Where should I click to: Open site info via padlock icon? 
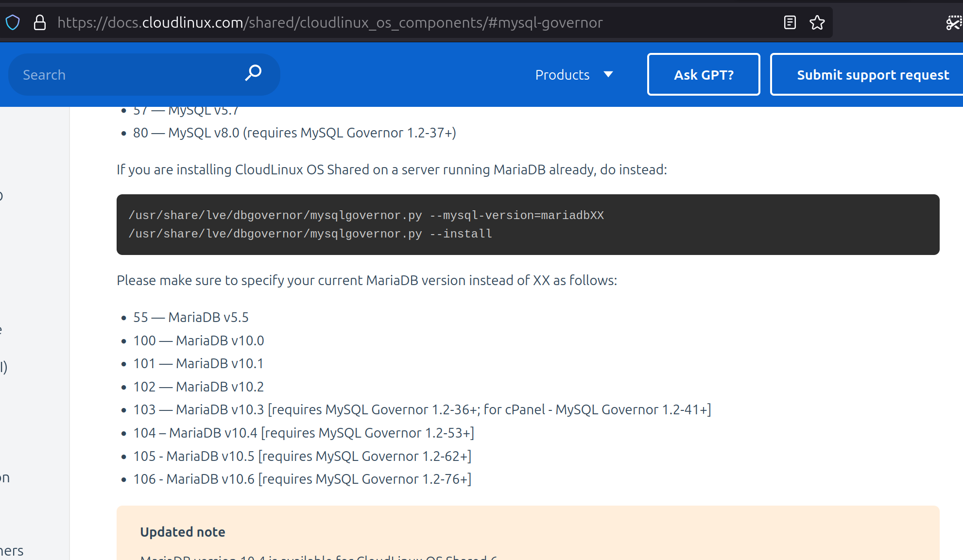(40, 22)
